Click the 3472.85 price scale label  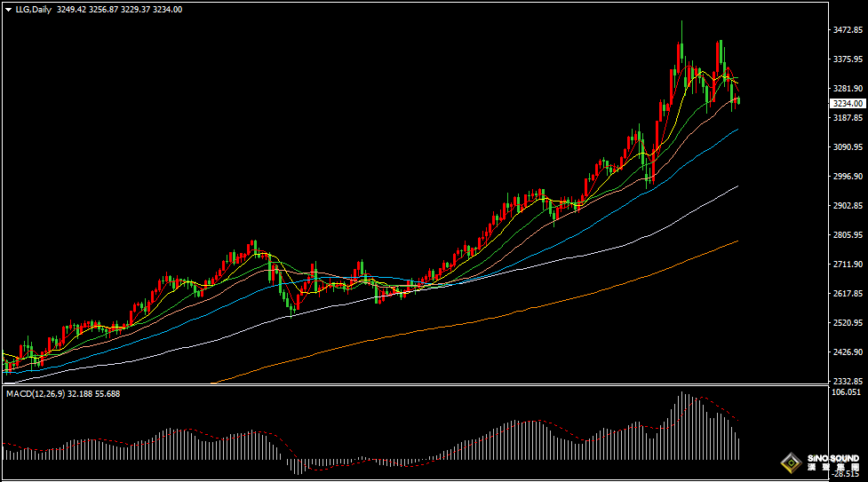pyautogui.click(x=848, y=30)
